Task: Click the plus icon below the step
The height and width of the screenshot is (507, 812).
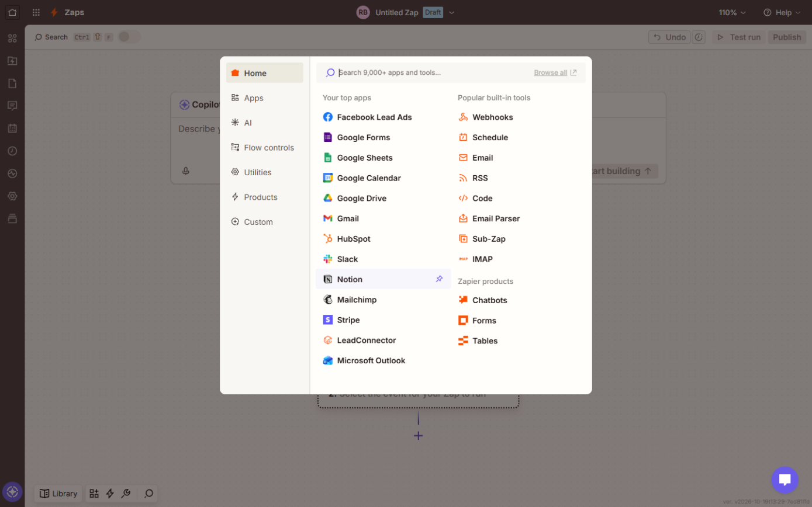Action: pyautogui.click(x=418, y=436)
